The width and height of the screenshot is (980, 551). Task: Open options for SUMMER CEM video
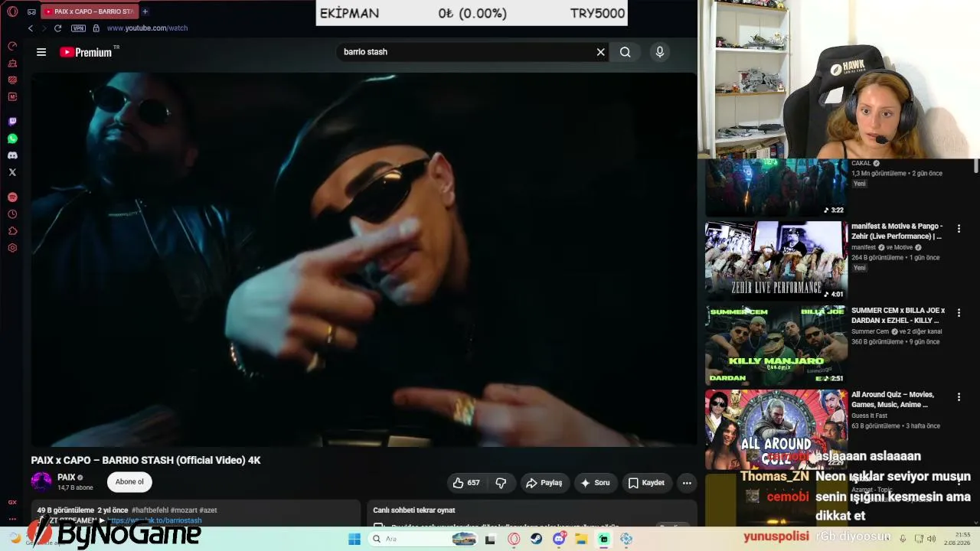959,313
